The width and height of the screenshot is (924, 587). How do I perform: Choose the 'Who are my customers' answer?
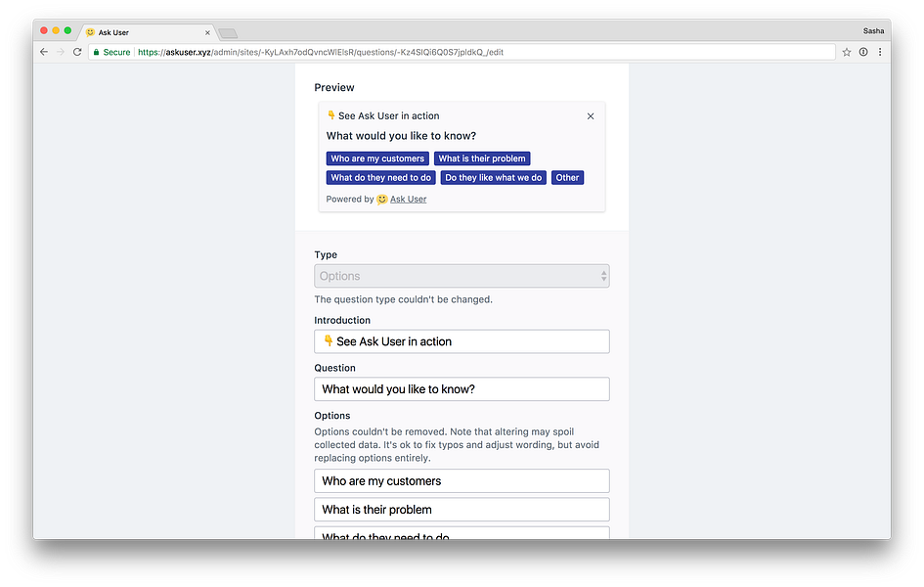click(377, 158)
